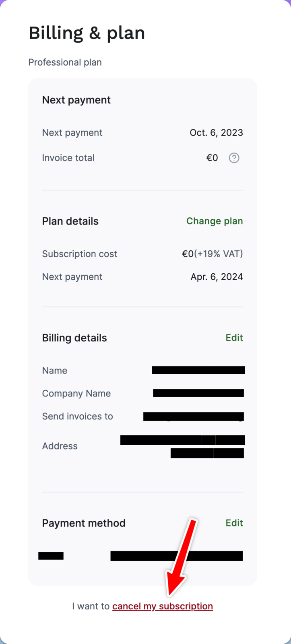Click the cancel my subscription link
Viewport: 291px width, 644px height.
(x=163, y=606)
